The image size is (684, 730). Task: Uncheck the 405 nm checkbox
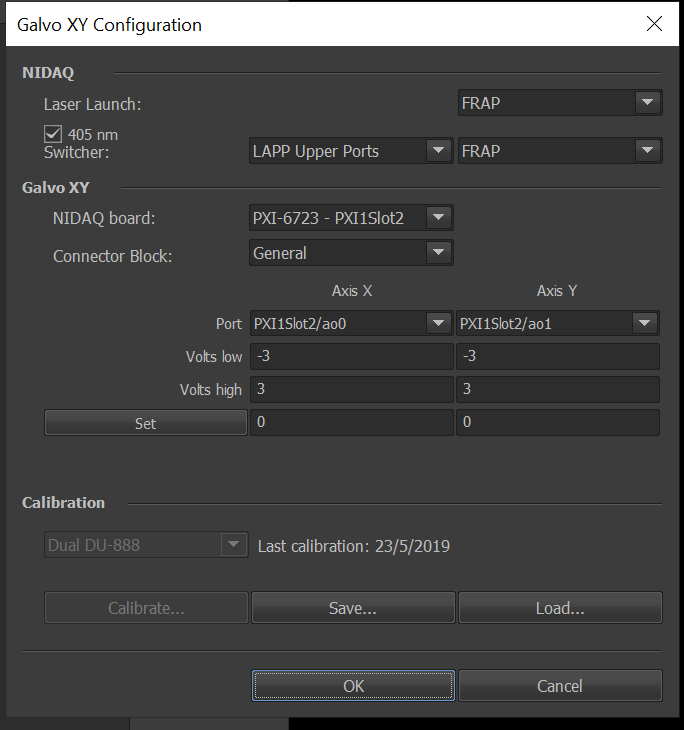tap(53, 134)
